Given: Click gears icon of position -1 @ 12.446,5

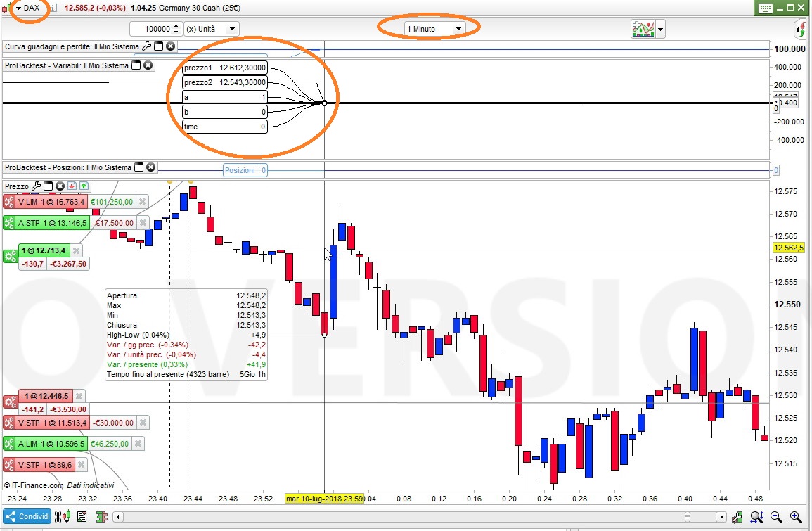Looking at the screenshot, I should click(x=10, y=402).
